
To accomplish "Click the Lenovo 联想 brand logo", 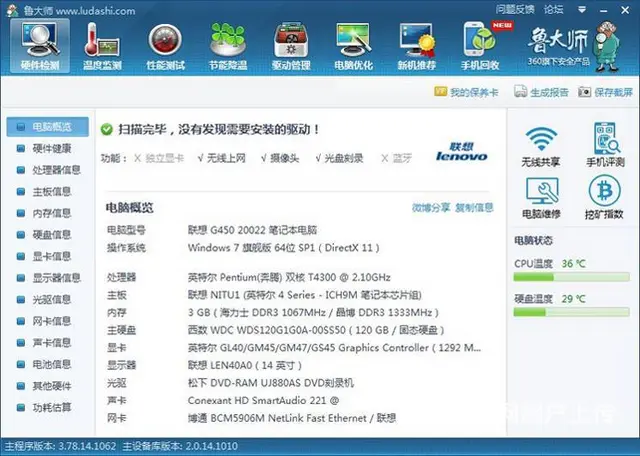I will click(462, 152).
